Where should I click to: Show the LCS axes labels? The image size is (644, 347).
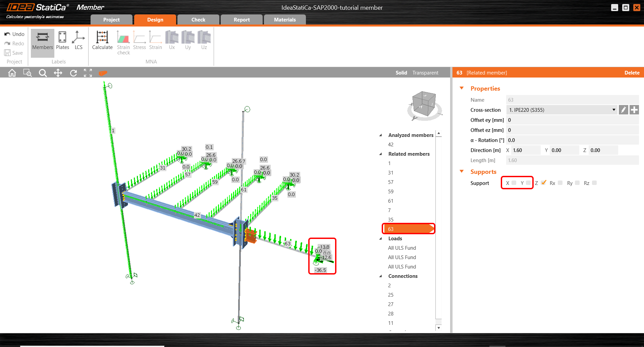78,40
